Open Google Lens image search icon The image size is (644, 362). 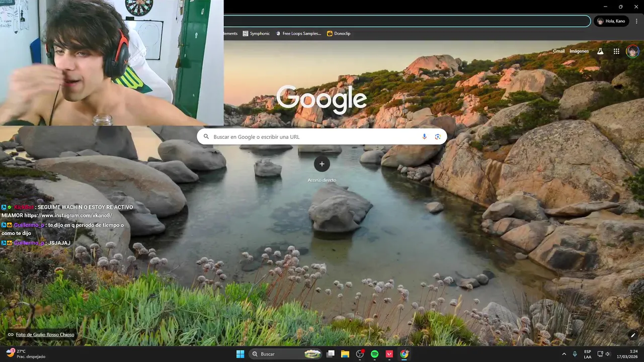click(x=438, y=137)
